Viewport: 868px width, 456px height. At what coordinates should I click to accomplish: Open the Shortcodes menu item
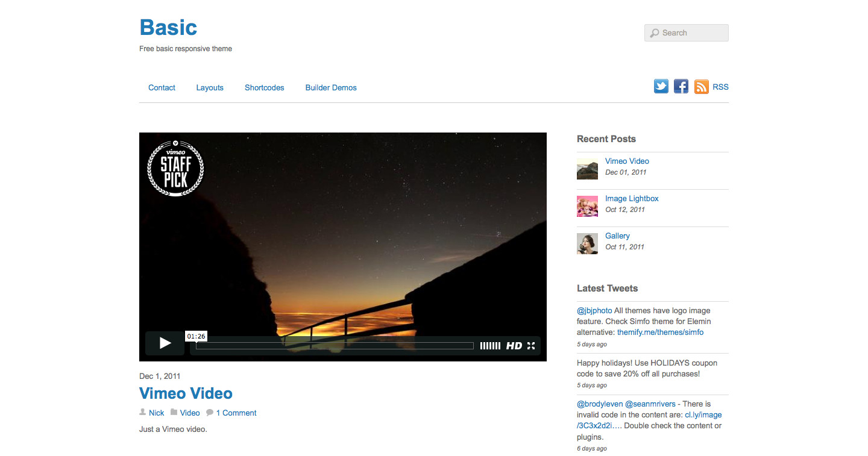[264, 88]
